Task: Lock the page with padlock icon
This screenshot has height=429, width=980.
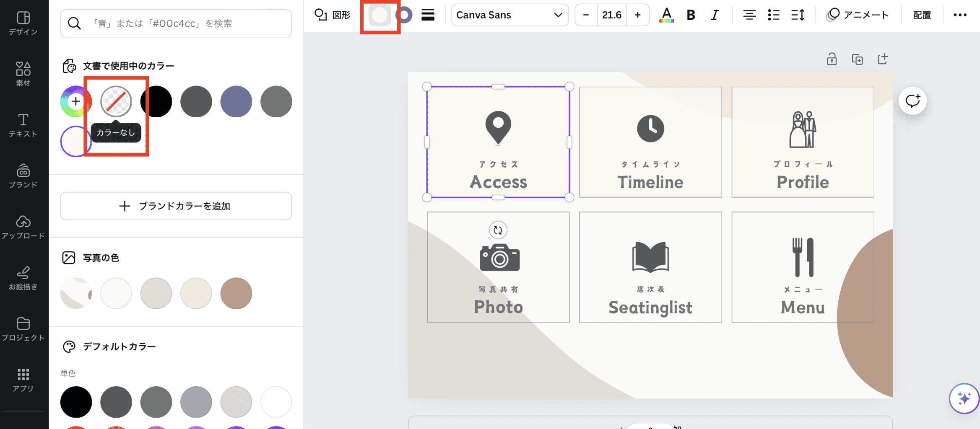Action: [832, 59]
